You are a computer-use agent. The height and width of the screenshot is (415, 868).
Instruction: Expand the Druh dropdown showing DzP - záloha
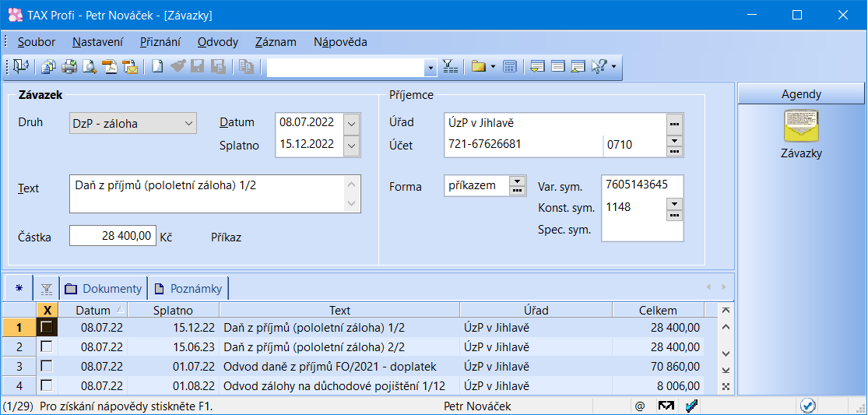(188, 123)
